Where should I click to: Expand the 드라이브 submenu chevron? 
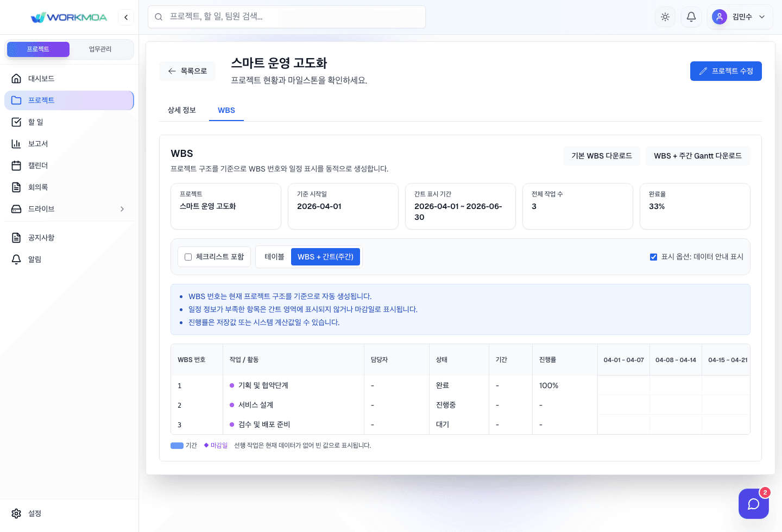tap(122, 209)
